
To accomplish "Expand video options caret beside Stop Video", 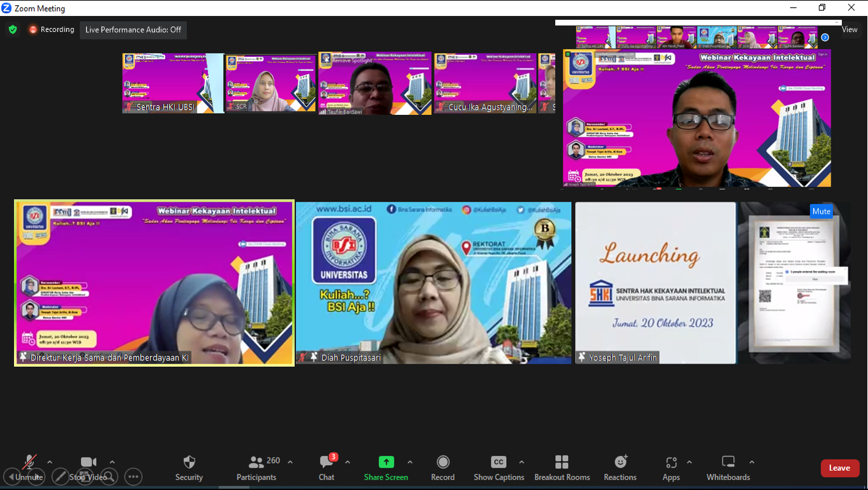I will point(112,462).
